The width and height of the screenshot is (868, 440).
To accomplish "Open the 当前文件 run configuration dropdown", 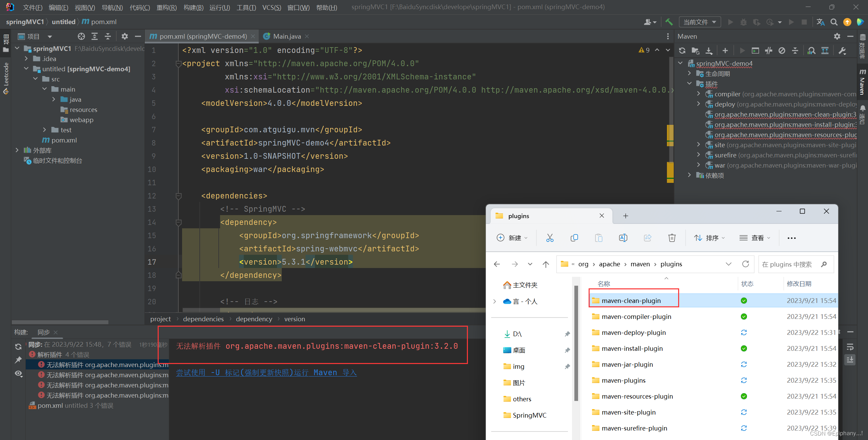I will click(x=700, y=22).
